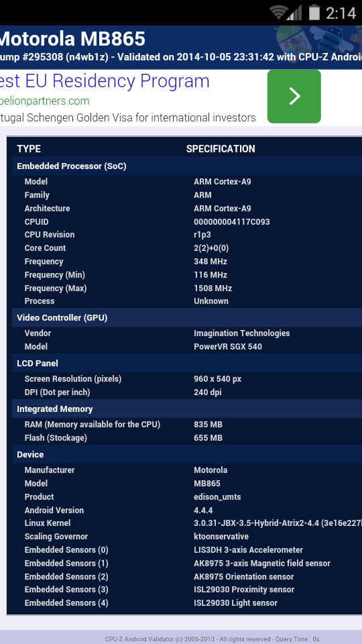The height and width of the screenshot is (644, 362).
Task: Open the pelionpartners.com ad link
Action: [44, 101]
